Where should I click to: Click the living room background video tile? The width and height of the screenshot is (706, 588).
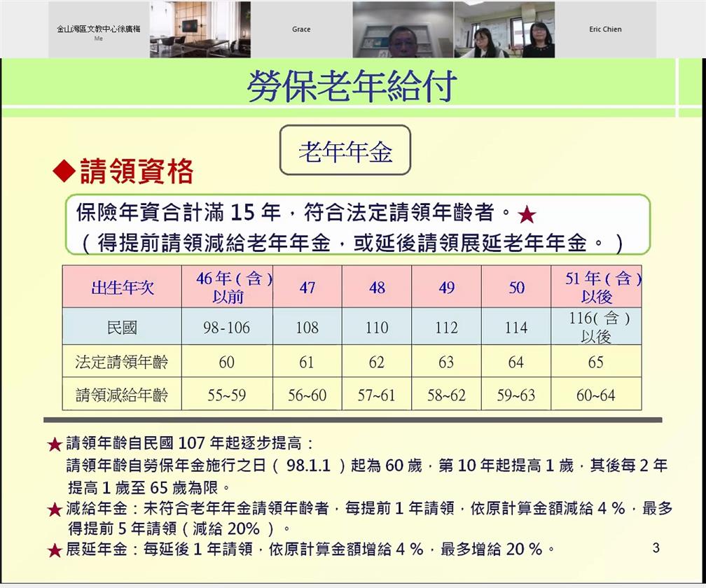tap(200, 29)
